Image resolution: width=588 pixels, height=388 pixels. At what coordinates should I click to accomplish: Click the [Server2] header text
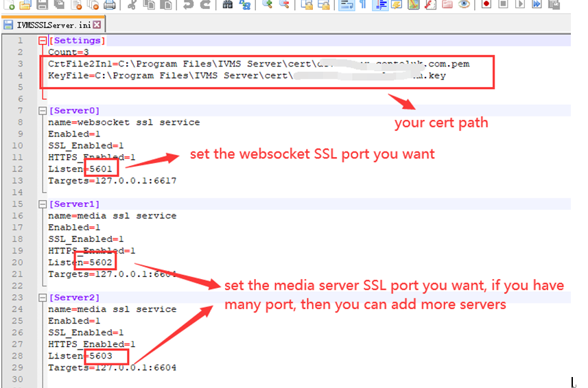pos(74,298)
